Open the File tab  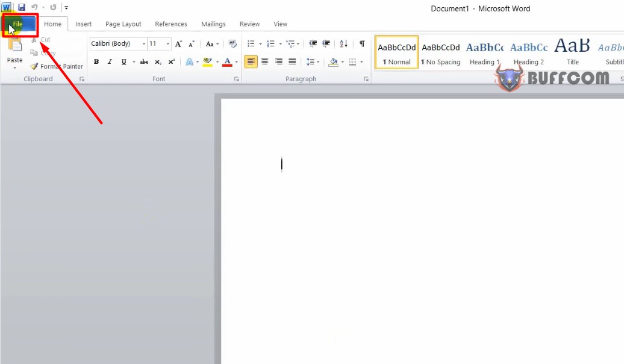pos(18,24)
